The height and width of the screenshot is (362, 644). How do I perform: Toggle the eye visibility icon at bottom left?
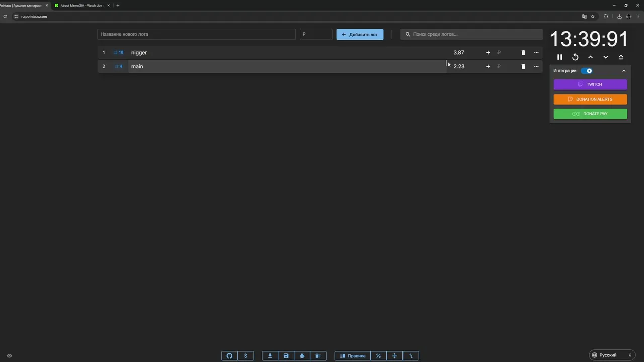(x=9, y=356)
